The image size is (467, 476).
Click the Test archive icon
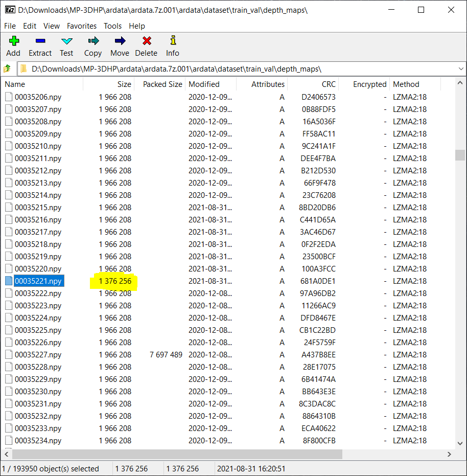coord(66,46)
